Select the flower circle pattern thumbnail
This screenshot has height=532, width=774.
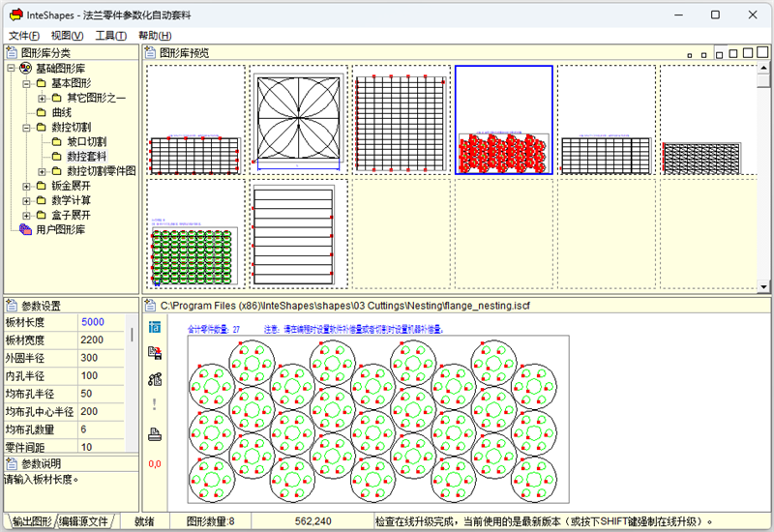298,120
